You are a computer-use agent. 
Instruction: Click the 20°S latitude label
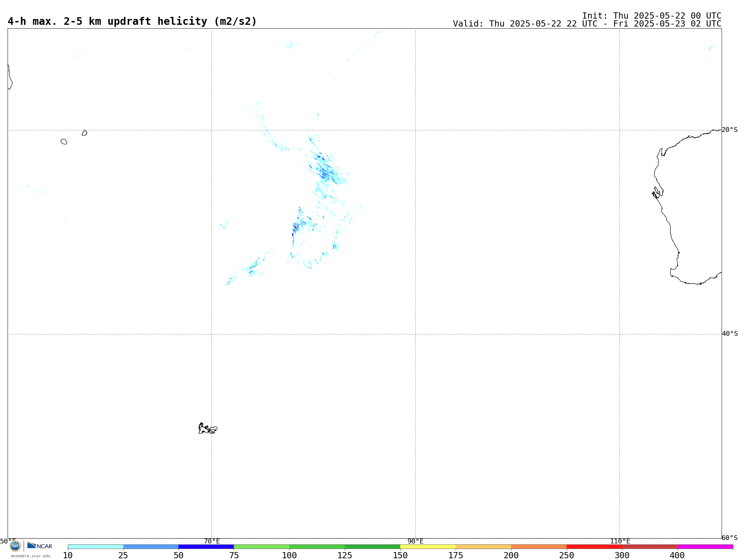[730, 130]
